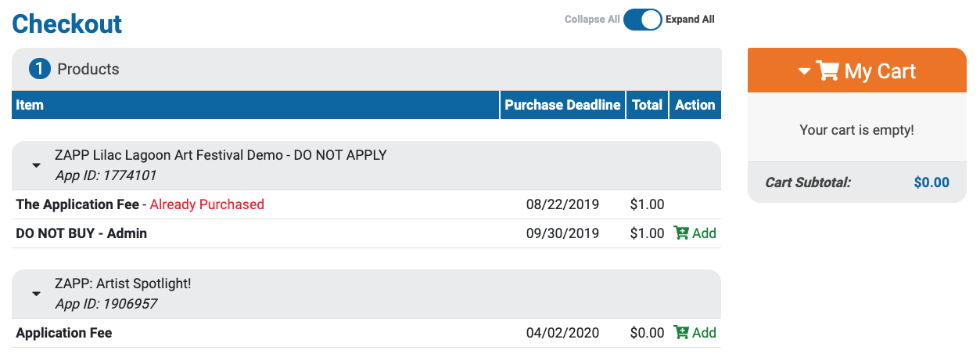
Task: Toggle the Collapse All / Expand All switch
Action: (x=642, y=20)
